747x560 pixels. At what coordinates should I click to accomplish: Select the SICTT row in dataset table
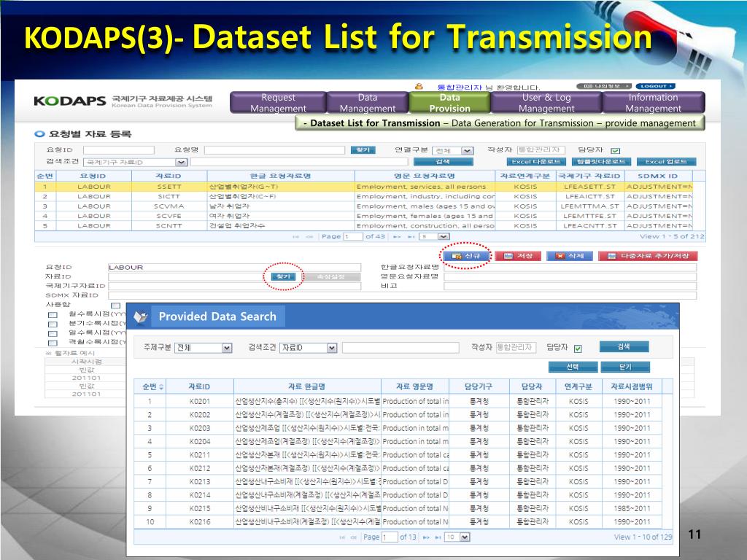[363, 197]
